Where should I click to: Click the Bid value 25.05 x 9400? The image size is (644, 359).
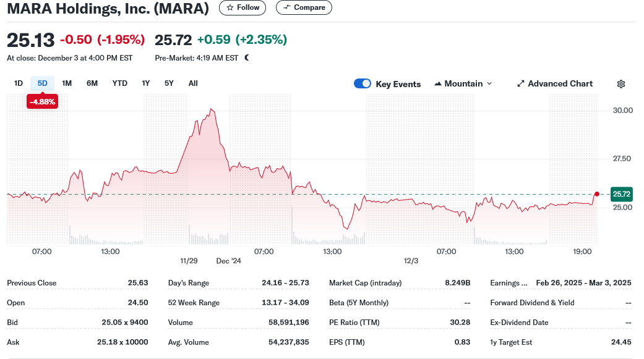click(x=125, y=322)
